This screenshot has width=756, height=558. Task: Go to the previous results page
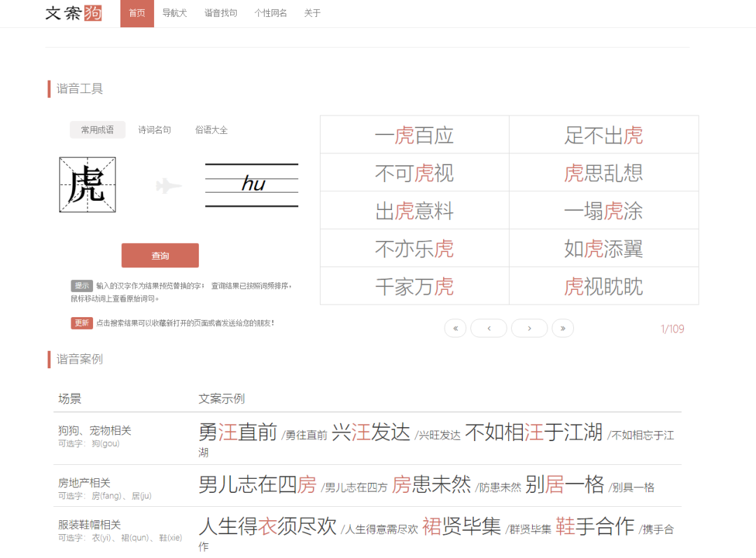point(489,328)
